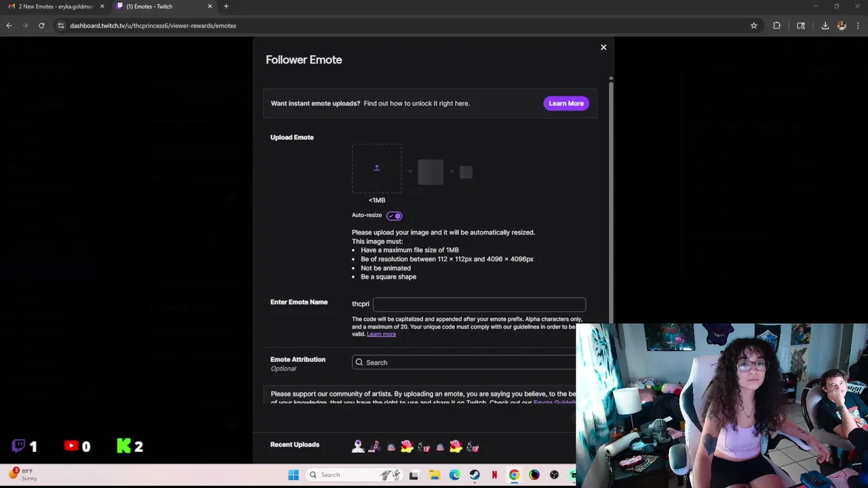Image resolution: width=868 pixels, height=488 pixels.
Task: Select the white Frieza recent upload emote
Action: click(358, 446)
